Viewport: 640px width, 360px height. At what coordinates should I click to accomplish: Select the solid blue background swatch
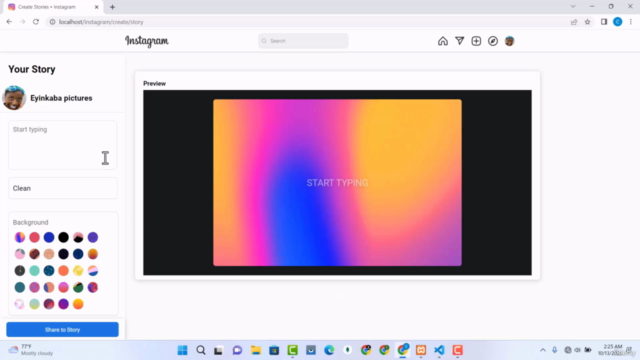[x=49, y=237]
